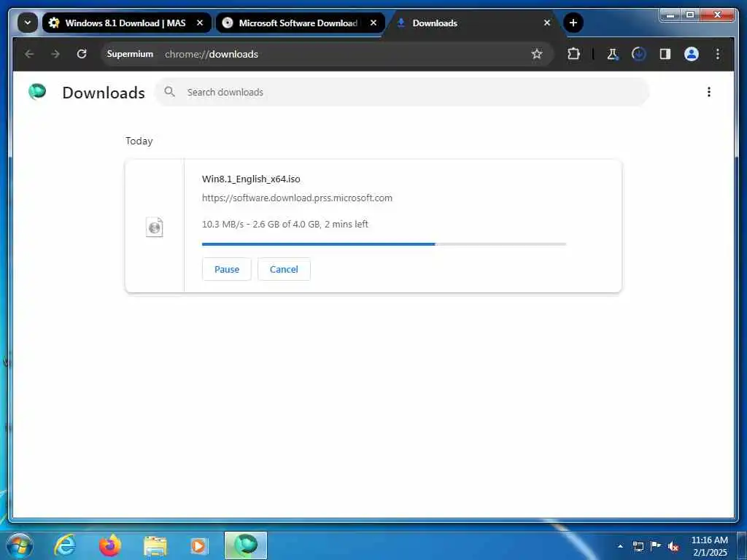This screenshot has width=747, height=560.
Task: Open the Extensions puzzle icon
Action: [573, 54]
